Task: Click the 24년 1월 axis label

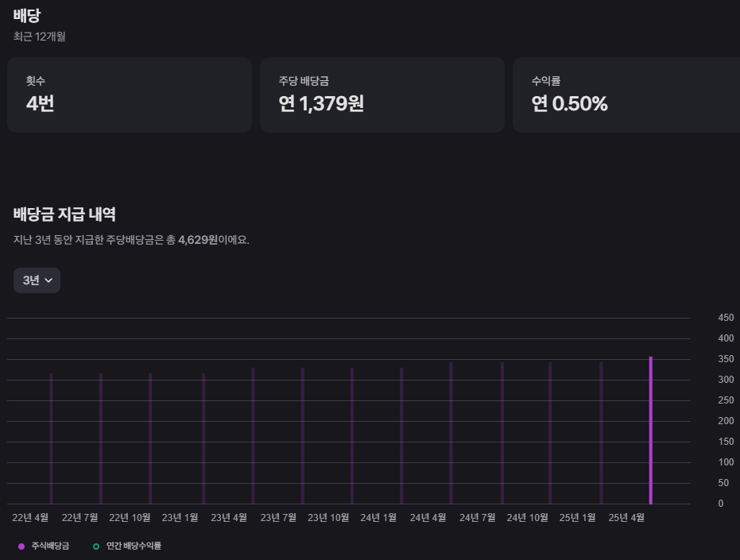Action: pos(378,518)
